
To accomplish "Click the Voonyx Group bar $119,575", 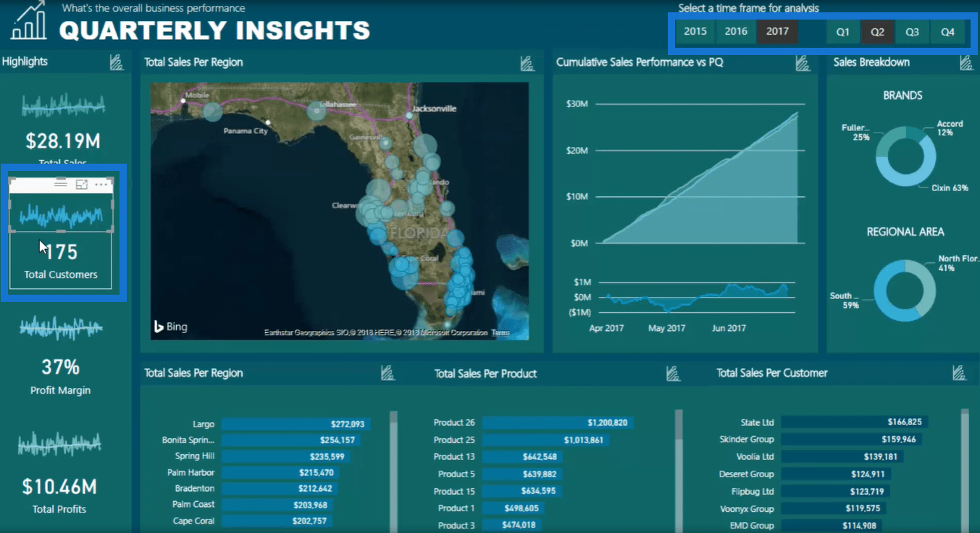I will click(834, 508).
